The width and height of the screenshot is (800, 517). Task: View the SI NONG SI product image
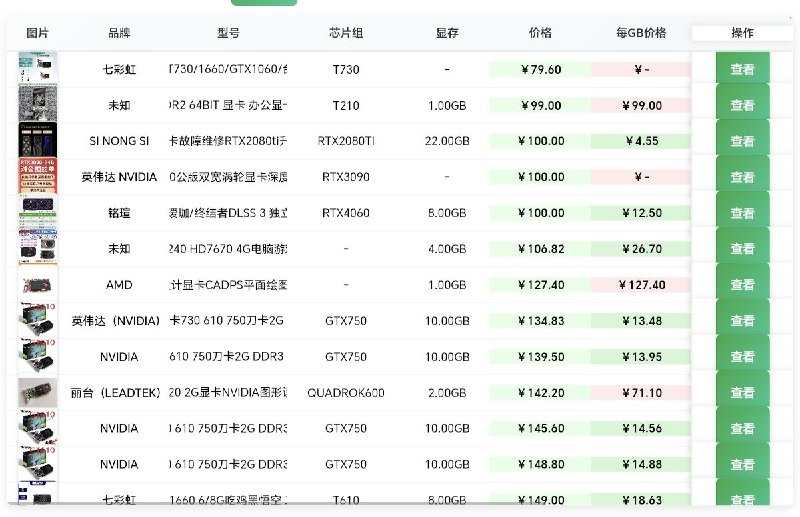pos(38,140)
